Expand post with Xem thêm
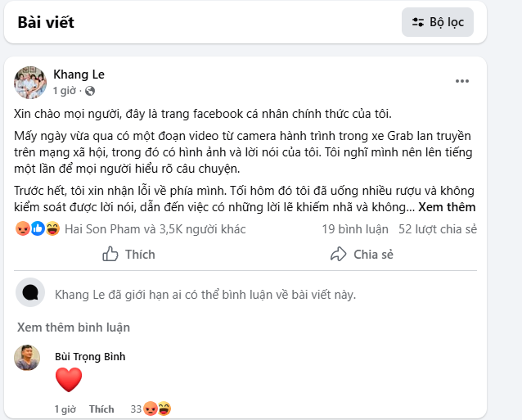522x420 pixels. tap(447, 207)
